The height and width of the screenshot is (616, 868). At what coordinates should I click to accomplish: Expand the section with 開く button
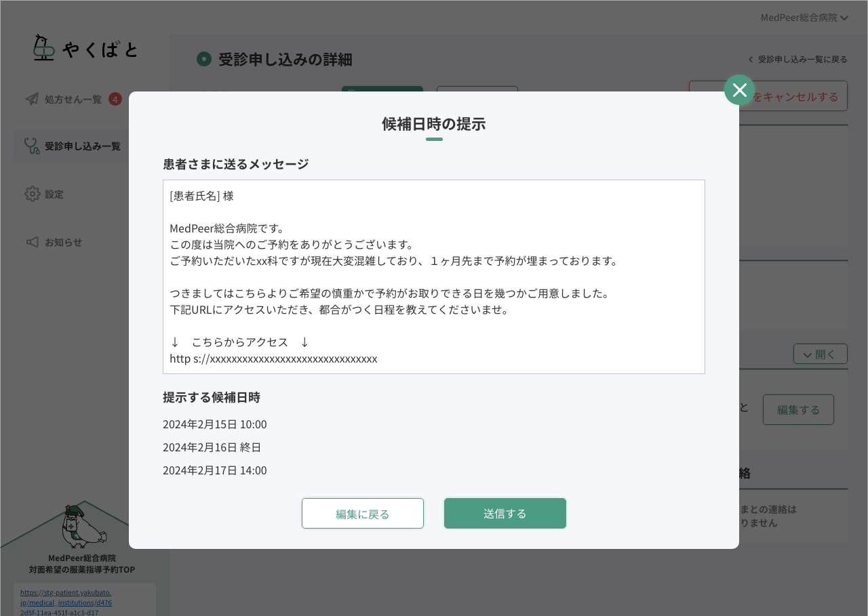821,354
